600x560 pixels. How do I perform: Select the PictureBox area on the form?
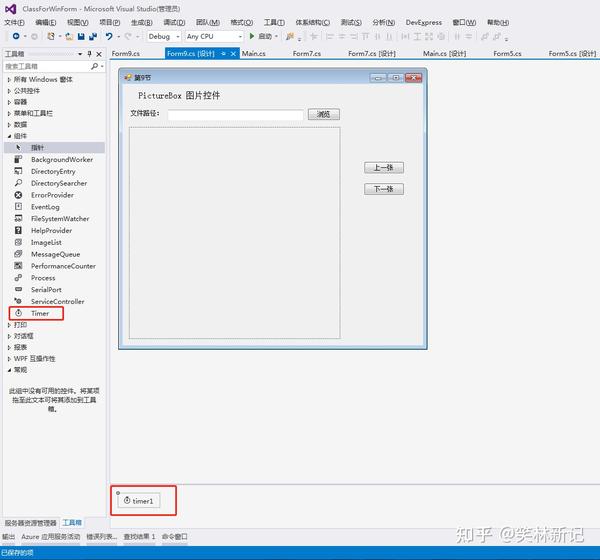click(235, 233)
